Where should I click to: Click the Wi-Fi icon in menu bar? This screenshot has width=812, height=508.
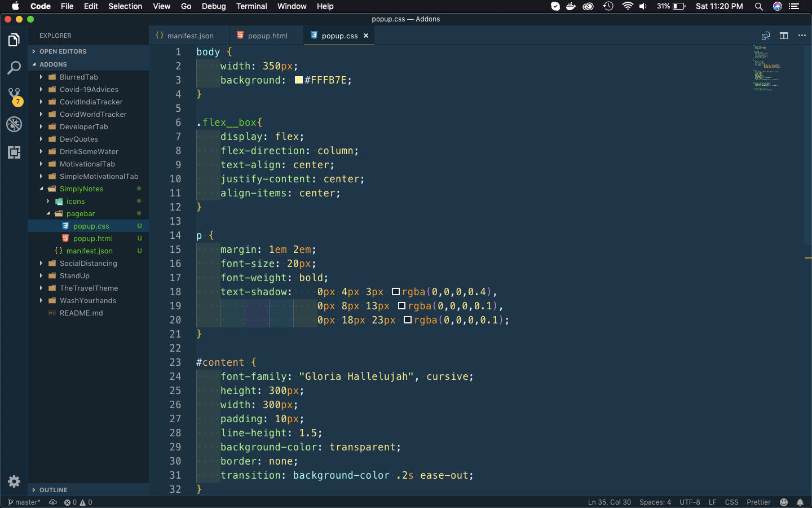tap(628, 6)
